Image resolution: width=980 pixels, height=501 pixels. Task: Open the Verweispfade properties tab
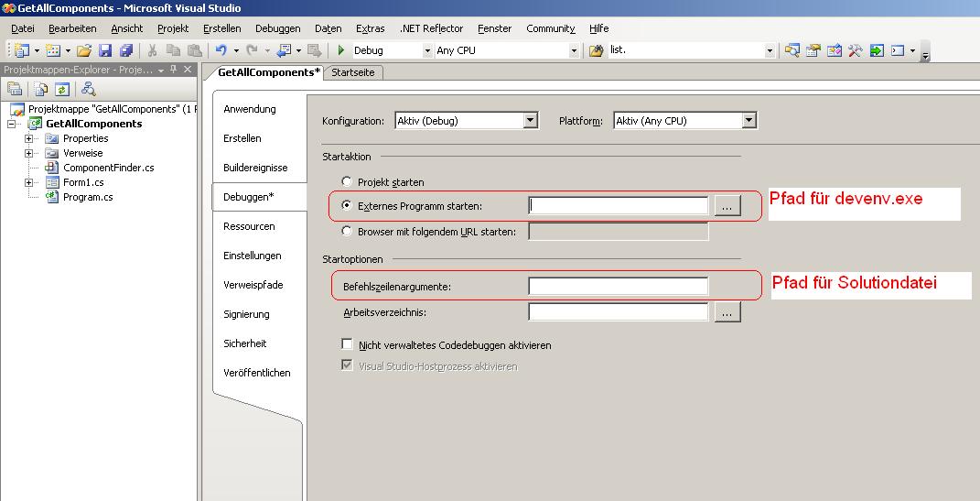[253, 285]
